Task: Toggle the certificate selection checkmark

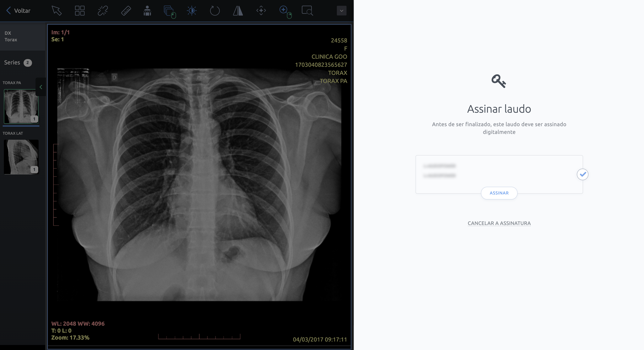Action: pyautogui.click(x=582, y=174)
